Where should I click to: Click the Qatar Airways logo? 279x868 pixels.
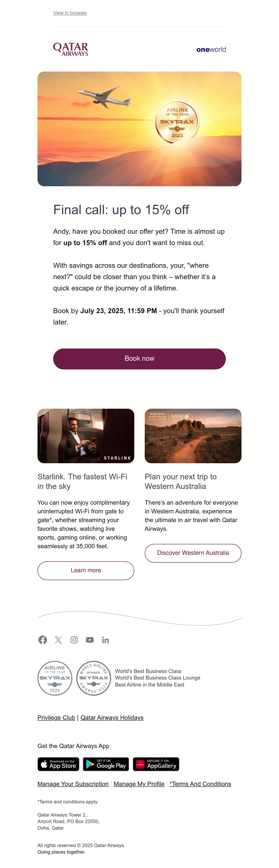[x=71, y=49]
